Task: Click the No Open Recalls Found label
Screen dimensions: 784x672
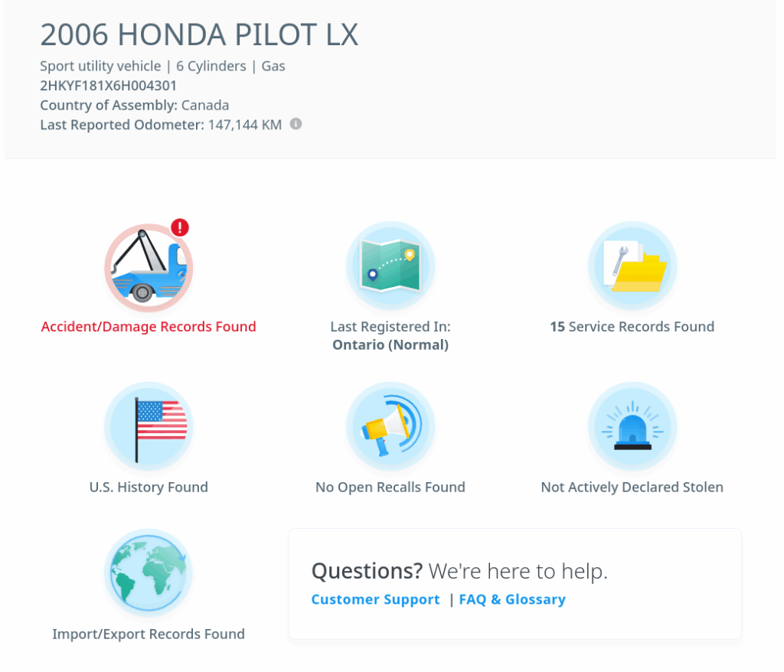Action: pyautogui.click(x=390, y=488)
